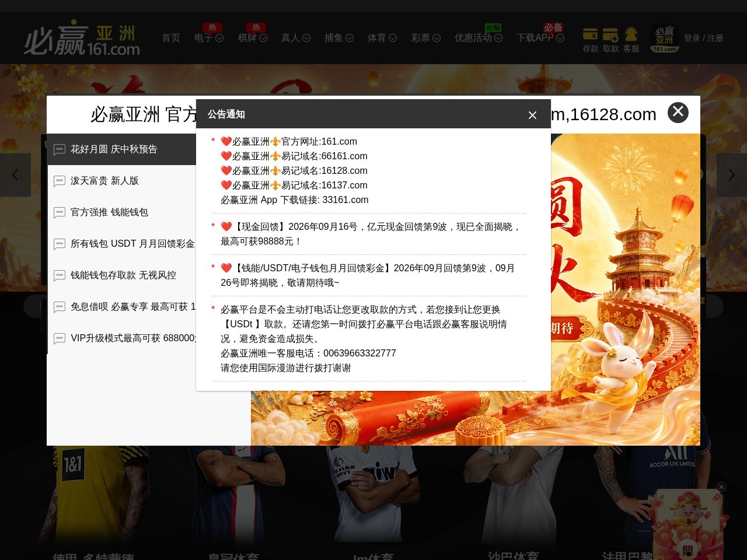Expand the 电子 menu chevron
This screenshot has height=560, width=747.
point(219,38)
